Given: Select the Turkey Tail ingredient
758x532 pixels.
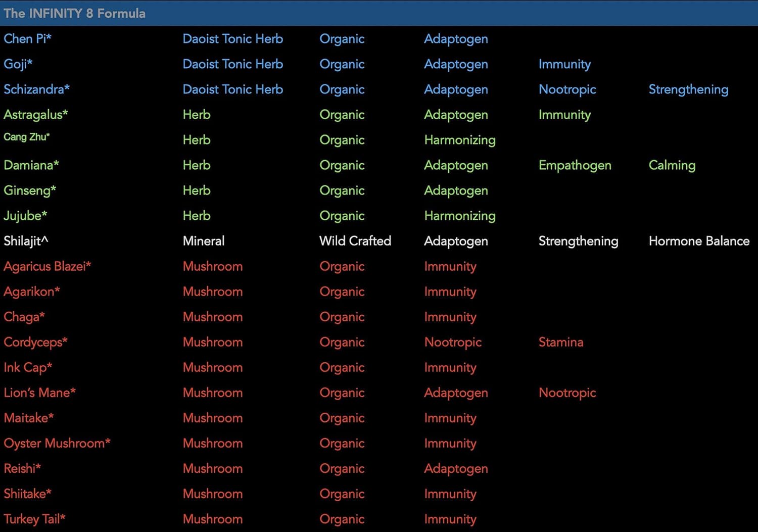Looking at the screenshot, I should (34, 519).
